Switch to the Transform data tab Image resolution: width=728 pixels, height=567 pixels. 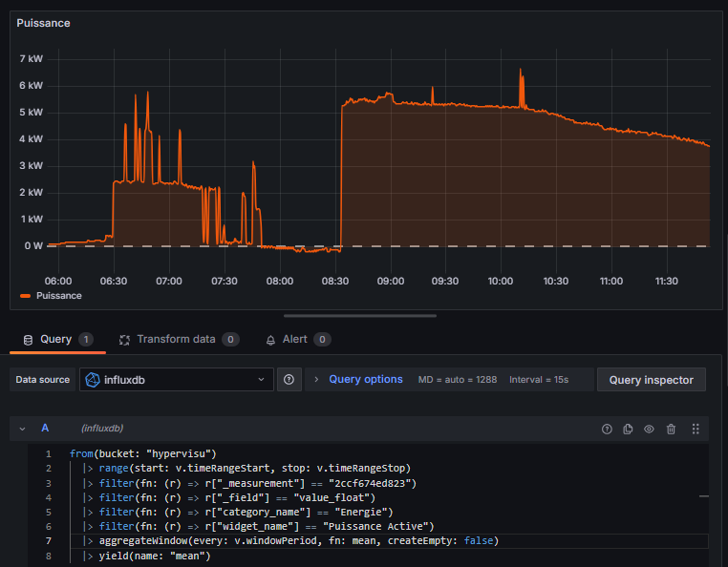[178, 339]
